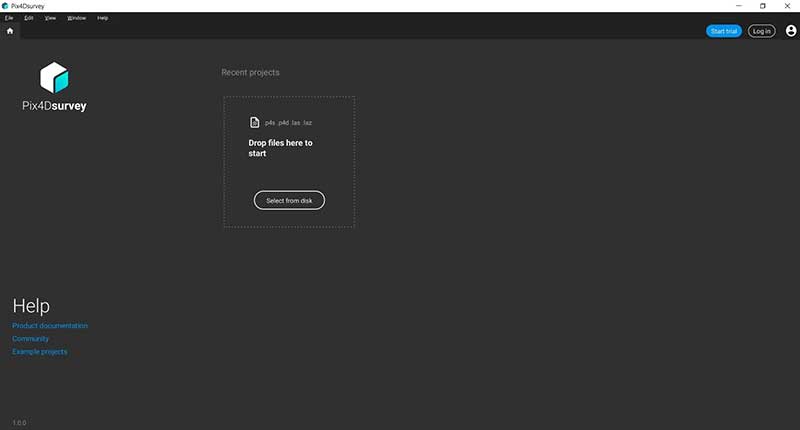Visit the Community link
Screen dimensions: 800x430
pyautogui.click(x=31, y=339)
